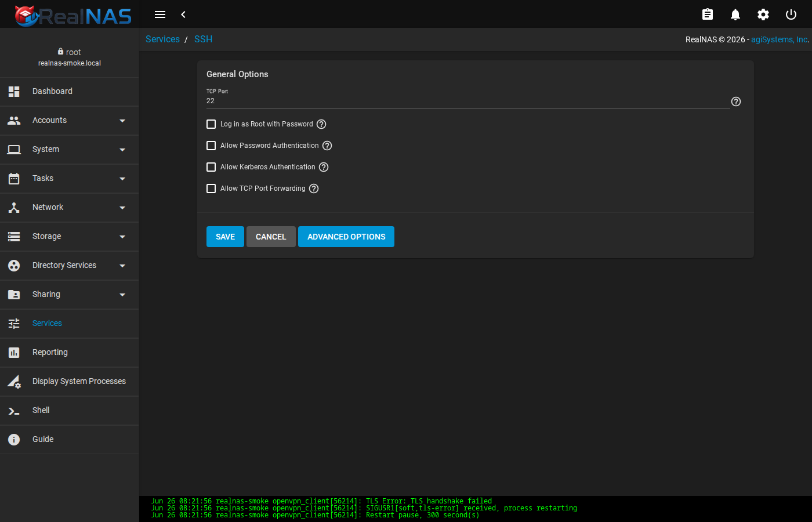The width and height of the screenshot is (812, 522).
Task: Show help for Allow Kerberos Authentication
Action: point(324,167)
